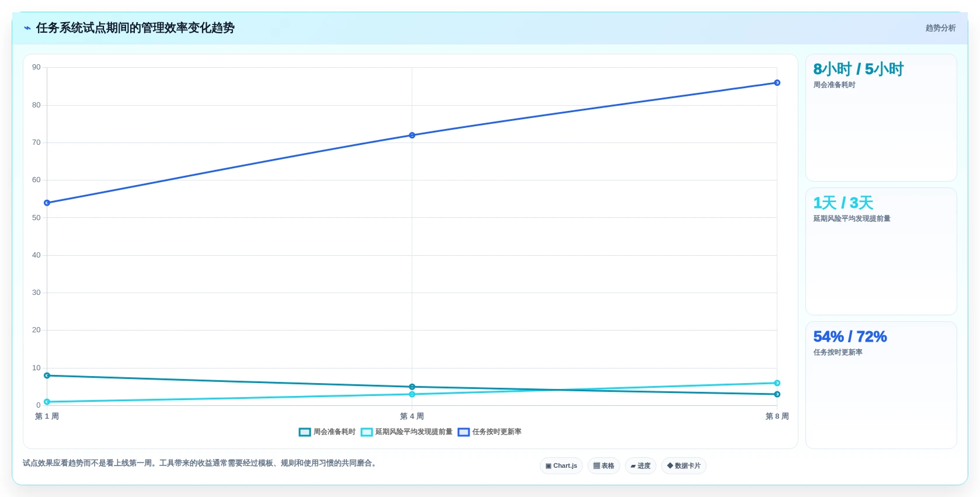Click the 任务按时更新率 card caption
This screenshot has height=497, width=980.
pyautogui.click(x=837, y=353)
